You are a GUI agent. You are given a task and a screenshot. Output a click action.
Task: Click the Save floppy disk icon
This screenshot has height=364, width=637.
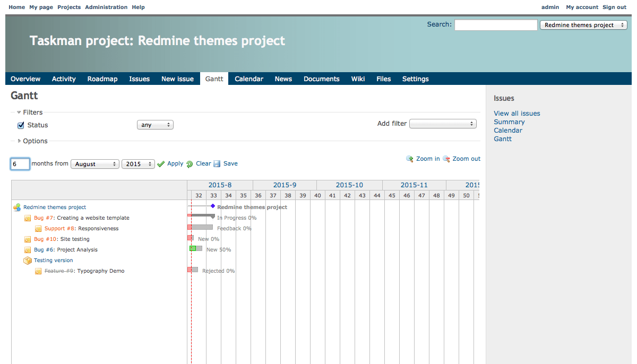(x=217, y=164)
